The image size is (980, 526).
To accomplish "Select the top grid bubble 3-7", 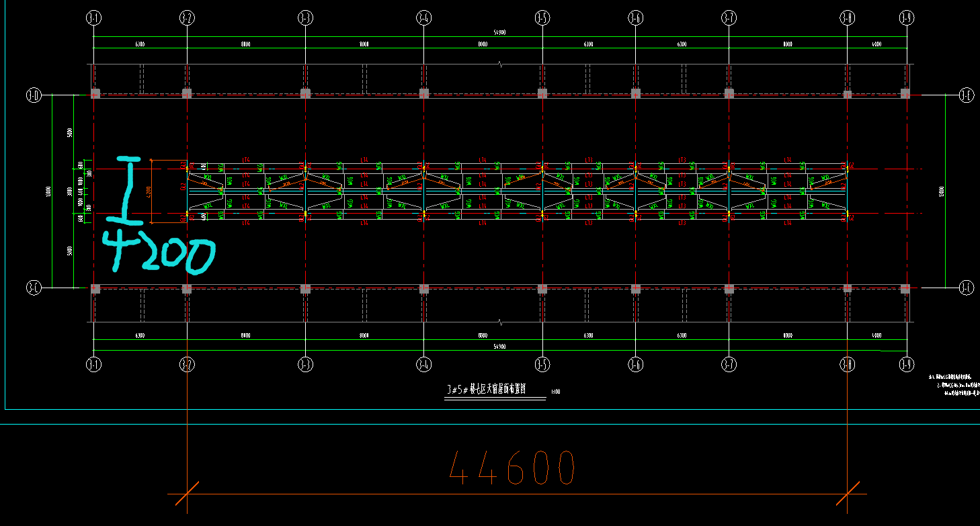I will 729,18.
